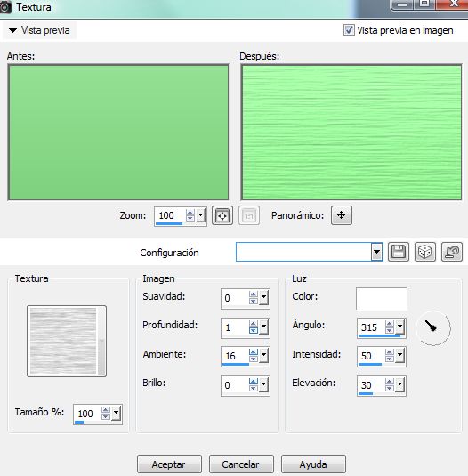Collapse the Vista previa section
The height and width of the screenshot is (476, 468).
click(12, 30)
